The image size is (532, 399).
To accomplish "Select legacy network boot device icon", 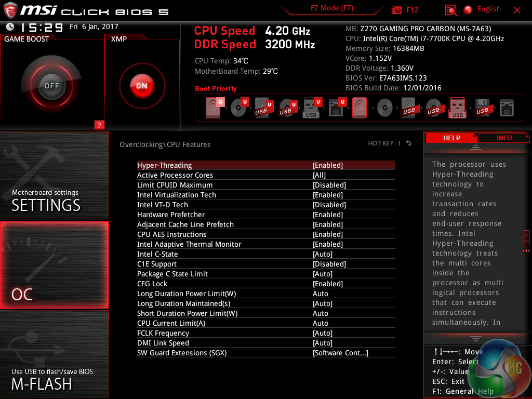I will (507, 108).
